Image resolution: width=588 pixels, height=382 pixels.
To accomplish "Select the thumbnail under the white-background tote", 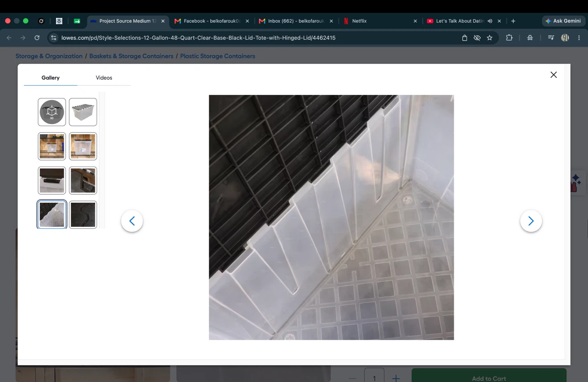I will coord(83,146).
